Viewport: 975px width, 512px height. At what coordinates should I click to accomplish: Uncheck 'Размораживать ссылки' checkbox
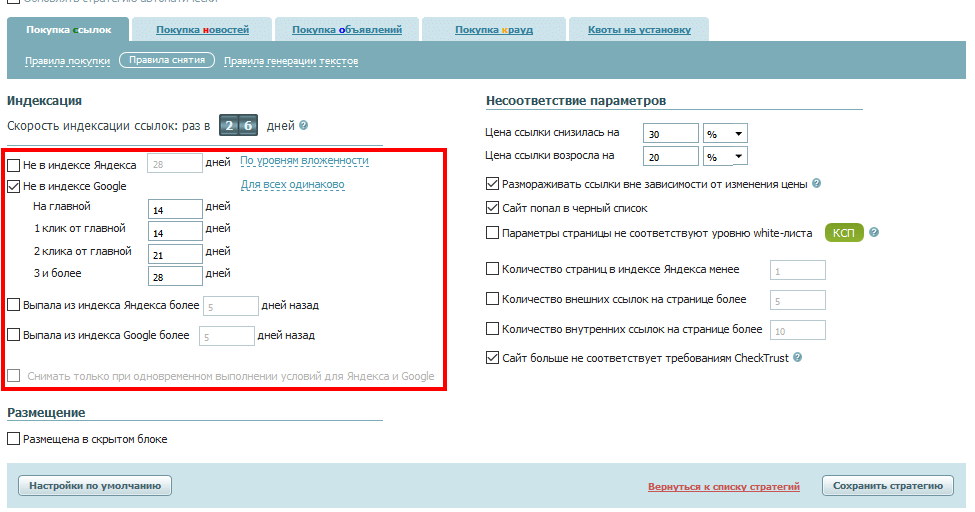[x=492, y=184]
